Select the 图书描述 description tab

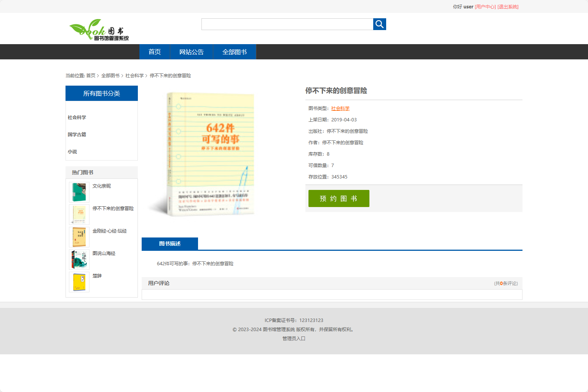pyautogui.click(x=169, y=244)
